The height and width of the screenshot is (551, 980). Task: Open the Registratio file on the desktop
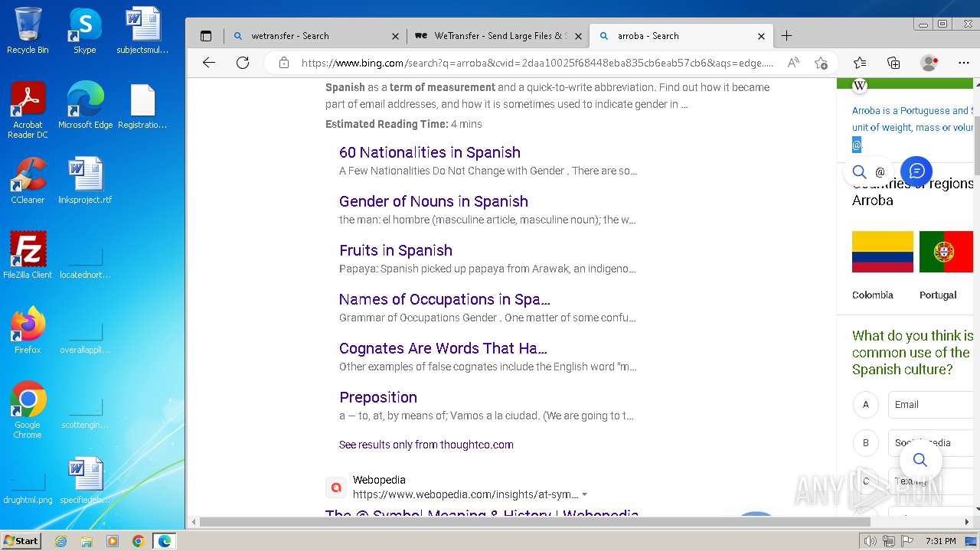tap(142, 106)
